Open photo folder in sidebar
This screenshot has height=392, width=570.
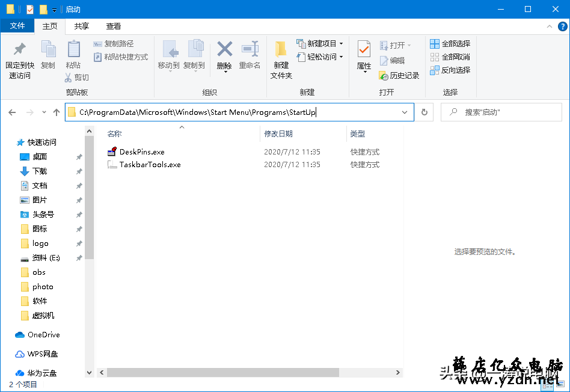tap(37, 287)
